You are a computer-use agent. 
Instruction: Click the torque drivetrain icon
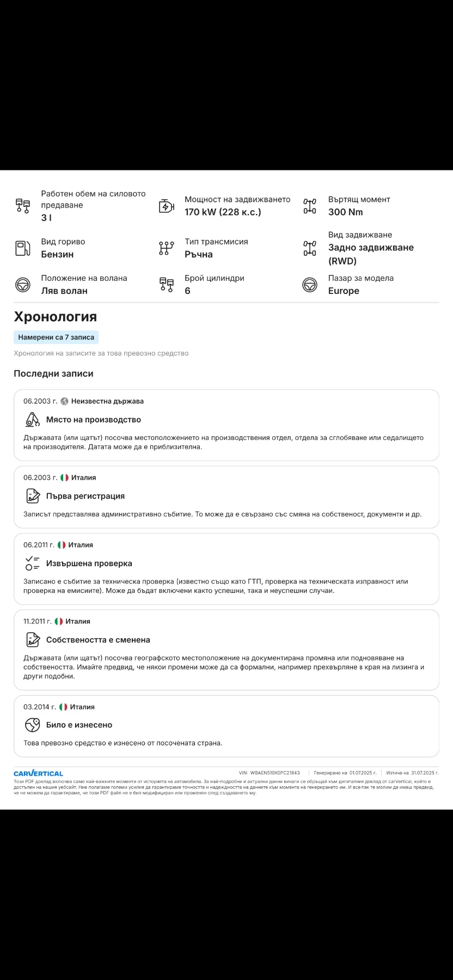point(310,206)
